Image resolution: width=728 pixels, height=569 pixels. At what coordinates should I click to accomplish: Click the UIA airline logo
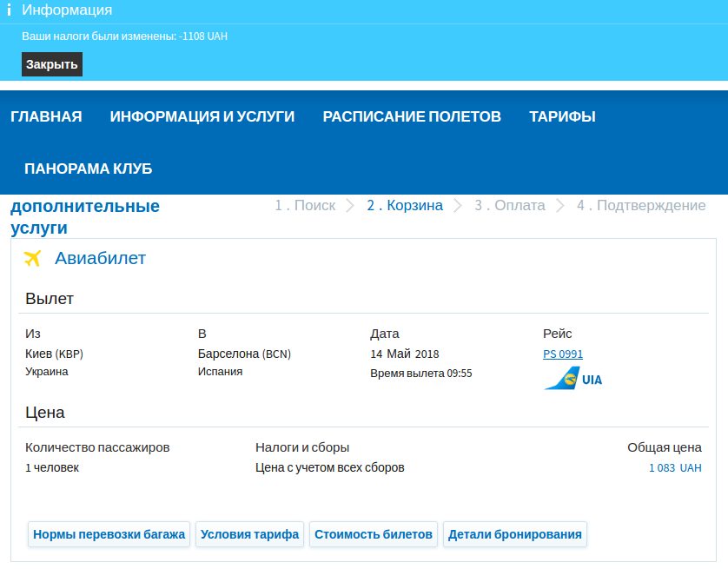point(572,379)
